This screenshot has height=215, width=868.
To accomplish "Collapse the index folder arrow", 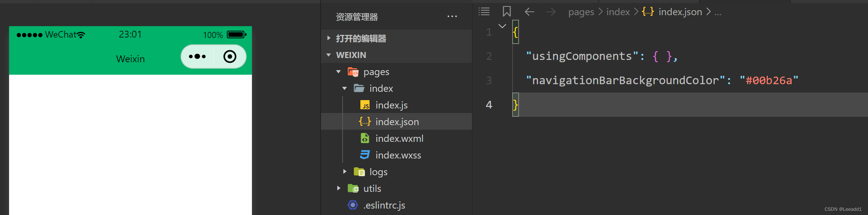I will (344, 88).
